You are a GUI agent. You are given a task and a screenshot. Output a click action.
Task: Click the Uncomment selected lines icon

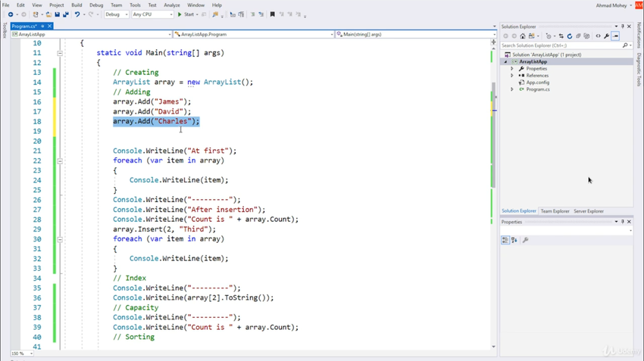point(241,14)
